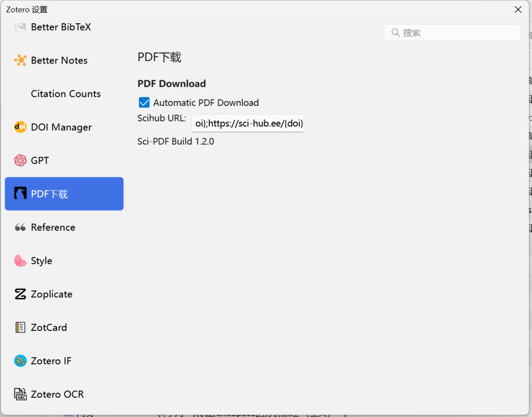Click the Reference quotation mark icon
This screenshot has height=417, width=532.
[20, 227]
